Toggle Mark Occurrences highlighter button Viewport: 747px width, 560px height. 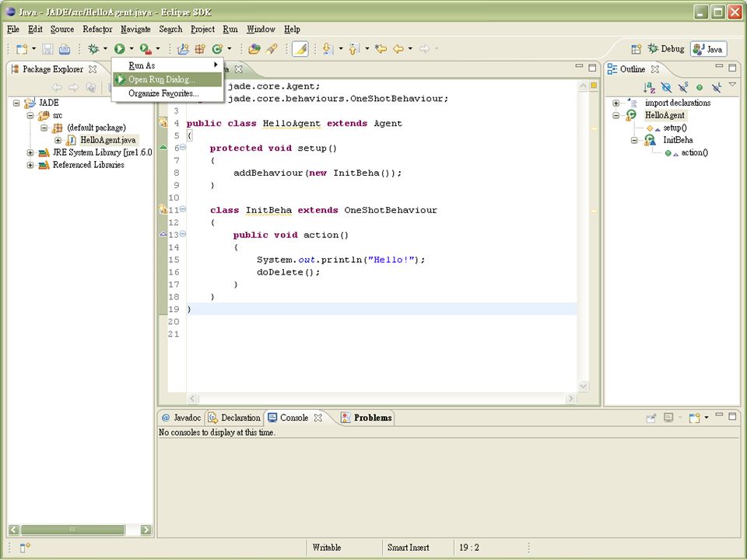300,49
